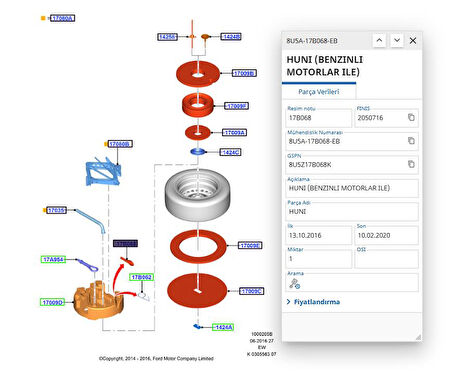Copy the GSPN value 8U5Z17B068K
The height and width of the screenshot is (374, 452).
(411, 164)
